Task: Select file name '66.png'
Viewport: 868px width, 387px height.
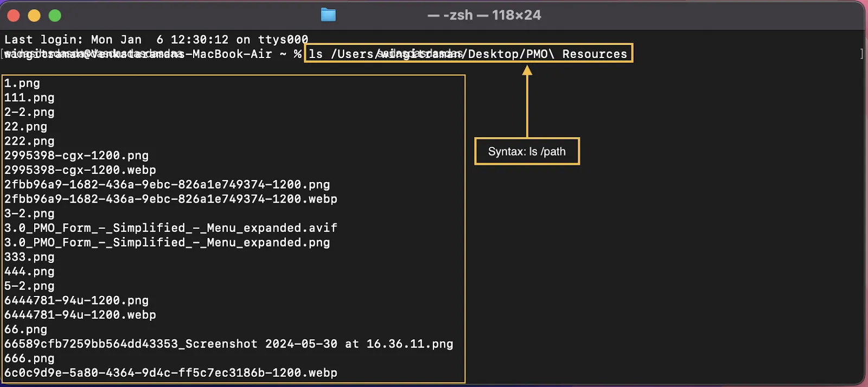Action: tap(25, 330)
